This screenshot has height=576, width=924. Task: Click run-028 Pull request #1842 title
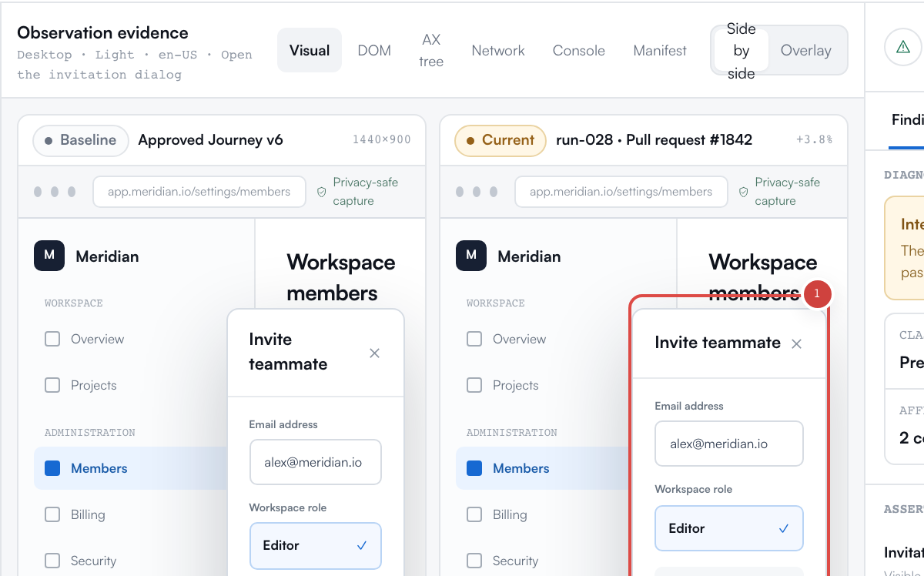[654, 140]
